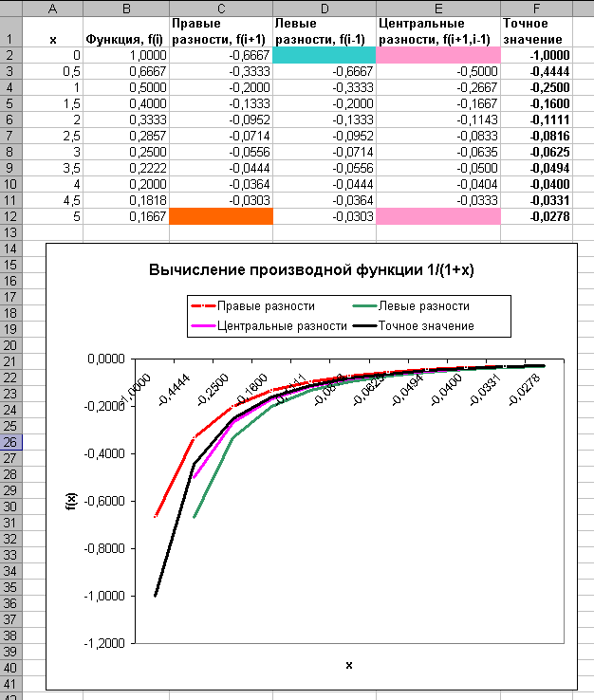The height and width of the screenshot is (700, 594).
Task: Click cell F4 with value -0,2500
Action: click(536, 87)
